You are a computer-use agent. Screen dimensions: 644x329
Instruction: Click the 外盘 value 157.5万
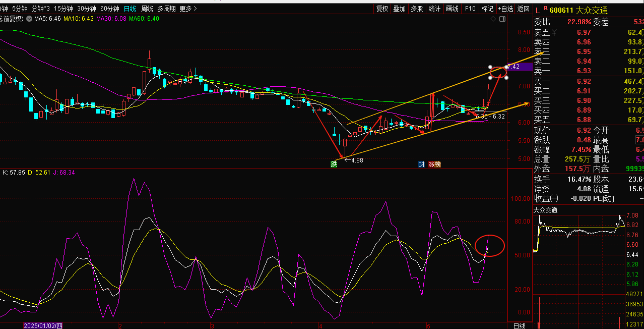coord(578,169)
